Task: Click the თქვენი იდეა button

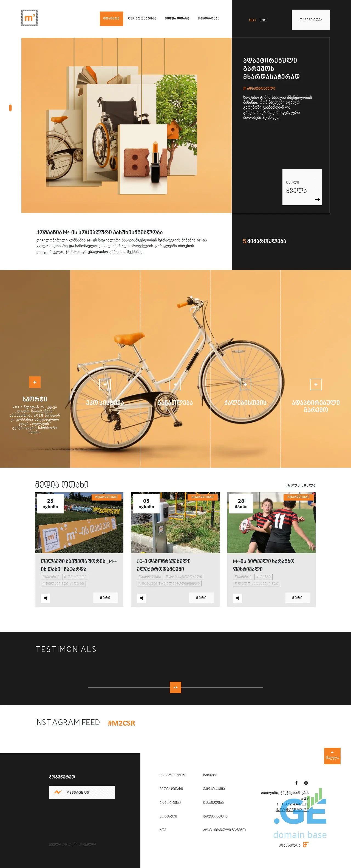Action: pos(311,20)
